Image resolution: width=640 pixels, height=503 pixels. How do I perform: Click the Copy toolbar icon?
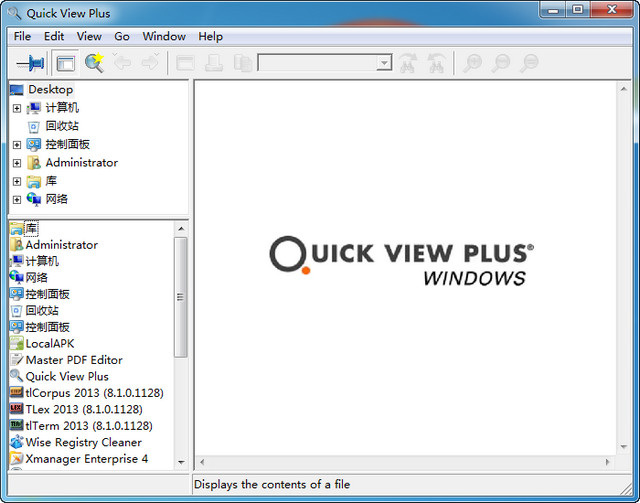click(243, 63)
